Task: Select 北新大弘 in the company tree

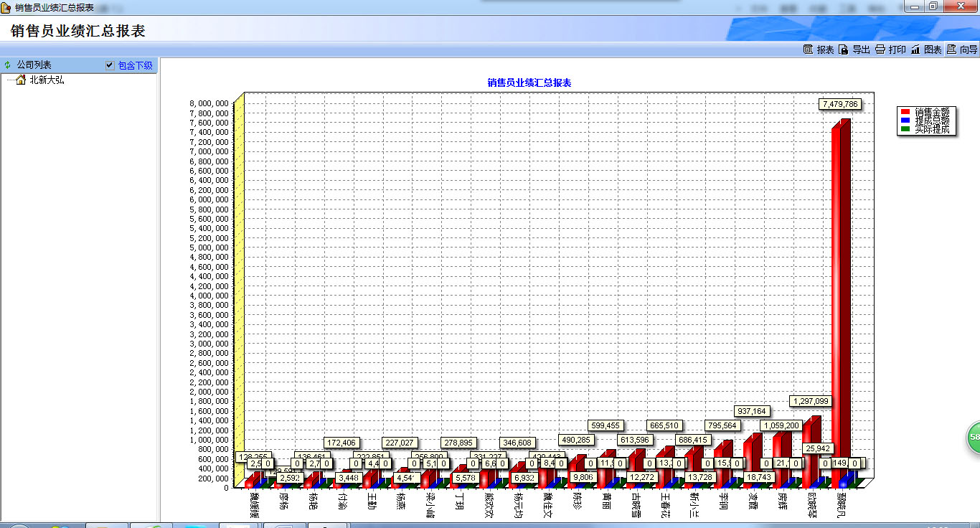Action: (46, 80)
